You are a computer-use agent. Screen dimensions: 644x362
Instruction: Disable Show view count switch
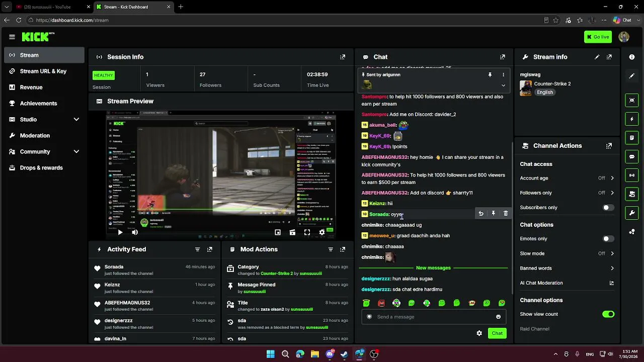tap(608, 314)
